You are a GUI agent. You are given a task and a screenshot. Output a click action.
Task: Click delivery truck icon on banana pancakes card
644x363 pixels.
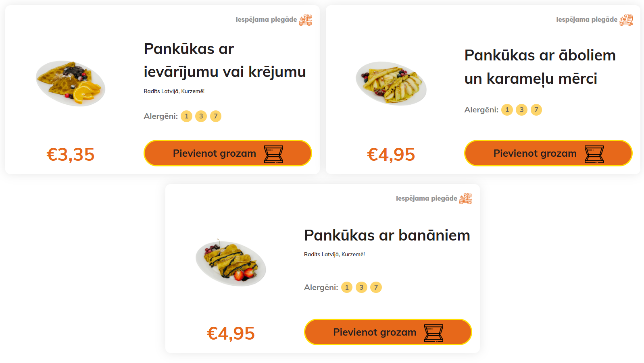pyautogui.click(x=466, y=199)
